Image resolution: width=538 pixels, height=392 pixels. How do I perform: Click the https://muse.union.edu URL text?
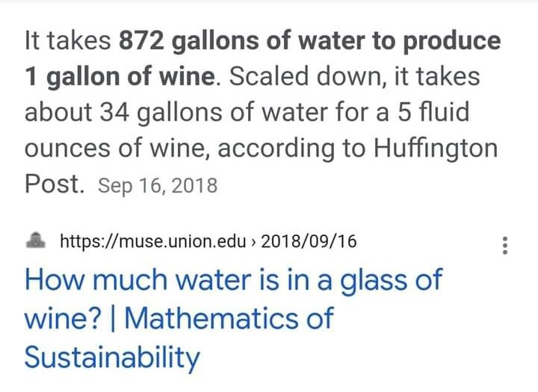click(x=155, y=241)
